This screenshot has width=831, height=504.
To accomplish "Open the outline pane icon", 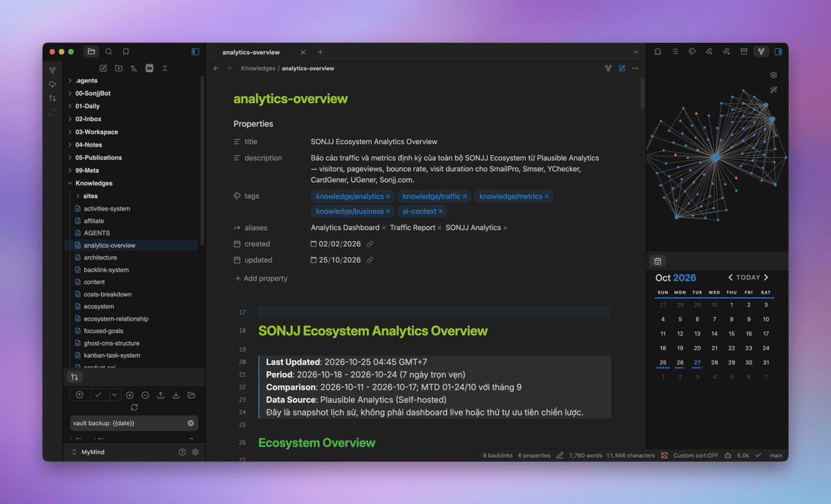I will tap(675, 52).
